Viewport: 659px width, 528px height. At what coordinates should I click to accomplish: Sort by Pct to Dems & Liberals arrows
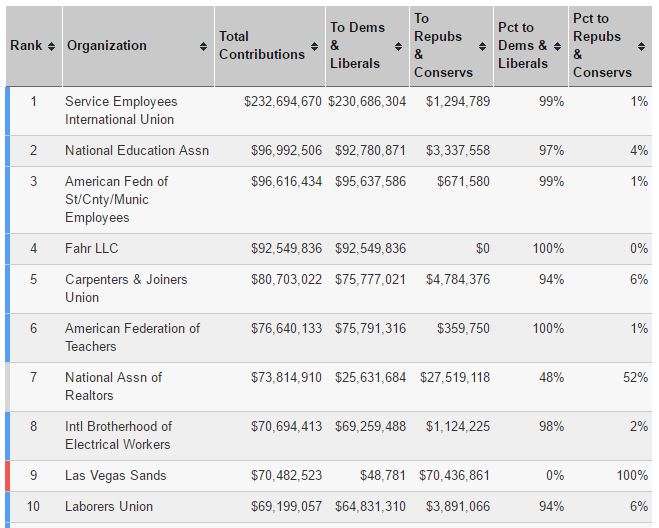click(x=557, y=46)
